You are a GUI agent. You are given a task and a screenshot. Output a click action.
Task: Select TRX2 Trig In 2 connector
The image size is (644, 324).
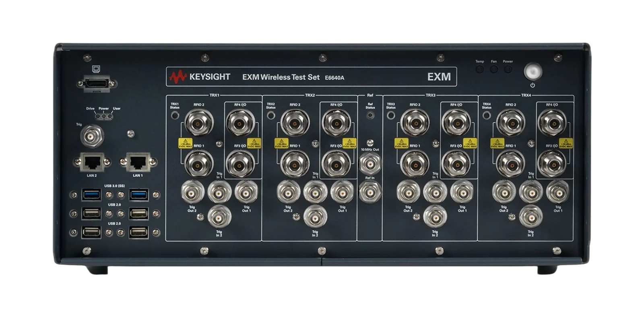coord(315,217)
